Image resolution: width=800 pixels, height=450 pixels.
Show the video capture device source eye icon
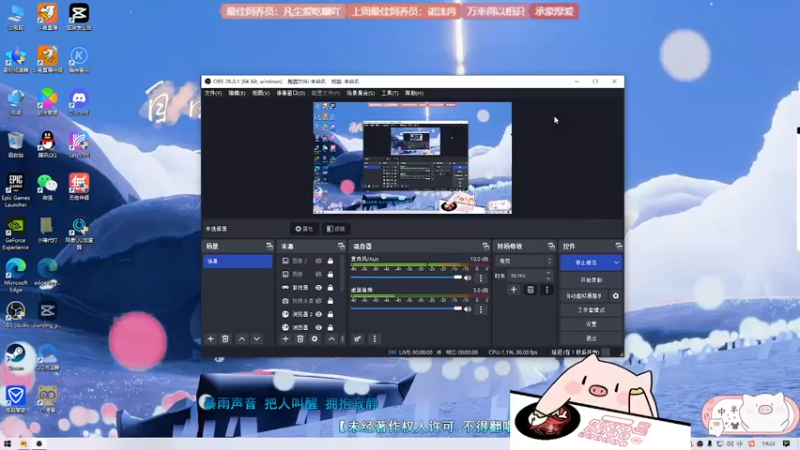tap(318, 301)
